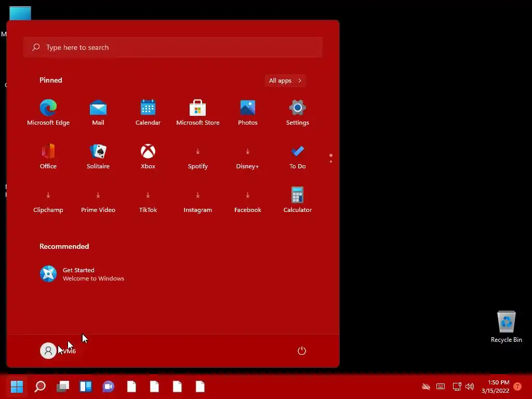
Task: Click the first blank document taskbar icon
Action: (131, 387)
